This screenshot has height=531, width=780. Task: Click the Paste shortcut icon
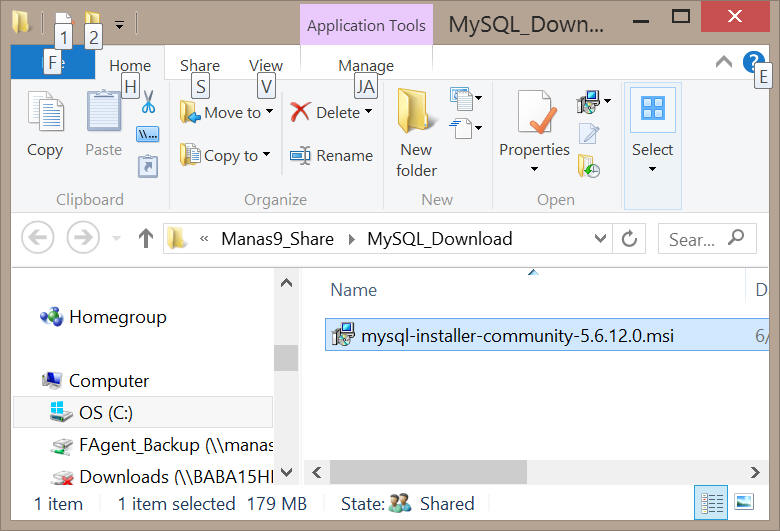tap(148, 166)
